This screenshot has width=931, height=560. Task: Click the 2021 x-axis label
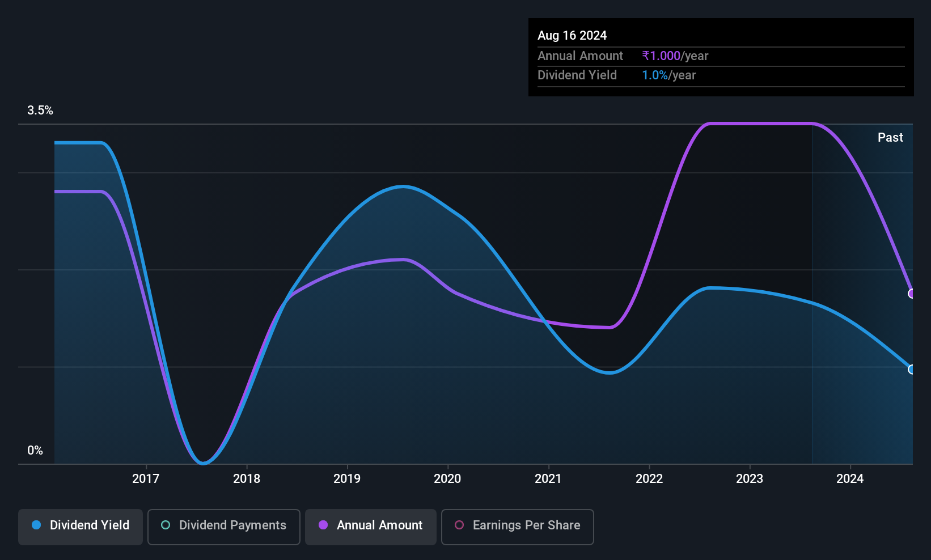[548, 479]
